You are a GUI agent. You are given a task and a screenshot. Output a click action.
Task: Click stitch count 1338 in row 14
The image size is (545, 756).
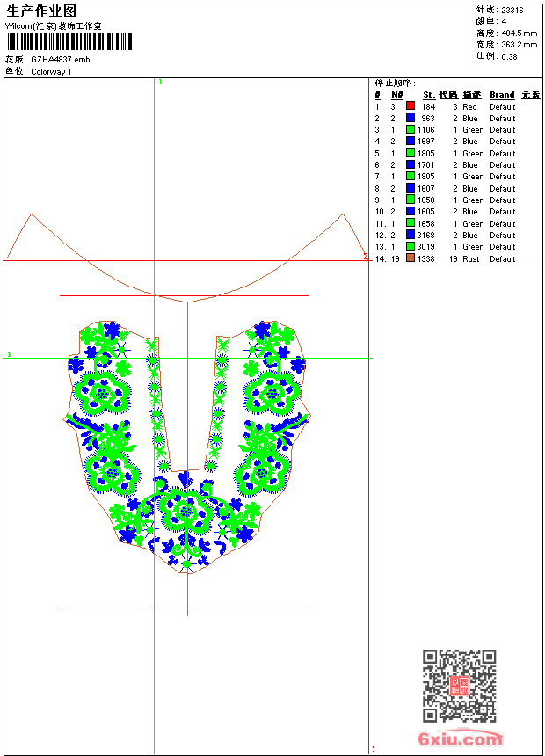(425, 259)
